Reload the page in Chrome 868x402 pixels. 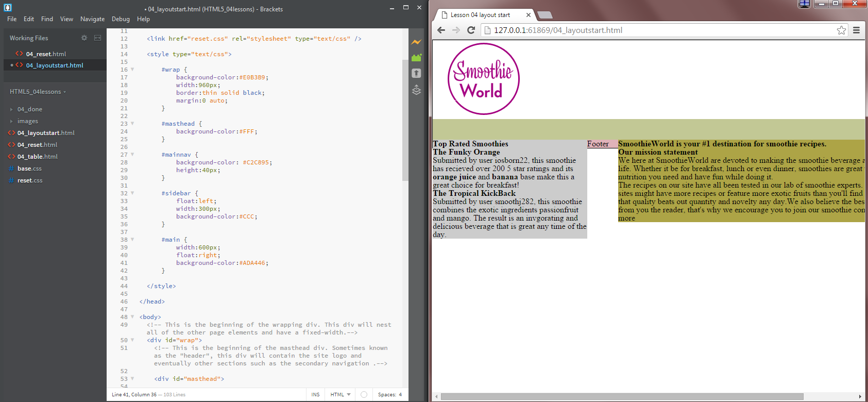tap(471, 30)
